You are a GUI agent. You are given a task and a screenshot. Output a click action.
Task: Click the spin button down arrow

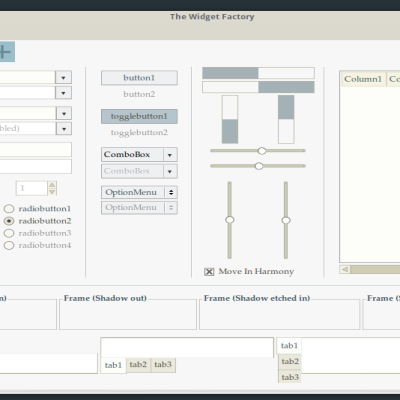(52, 192)
